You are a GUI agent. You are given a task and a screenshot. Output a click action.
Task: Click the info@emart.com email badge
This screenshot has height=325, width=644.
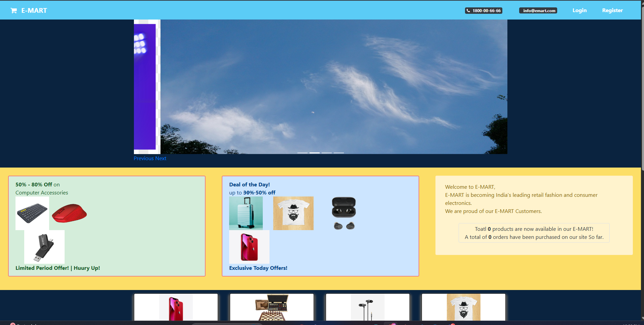pos(538,11)
